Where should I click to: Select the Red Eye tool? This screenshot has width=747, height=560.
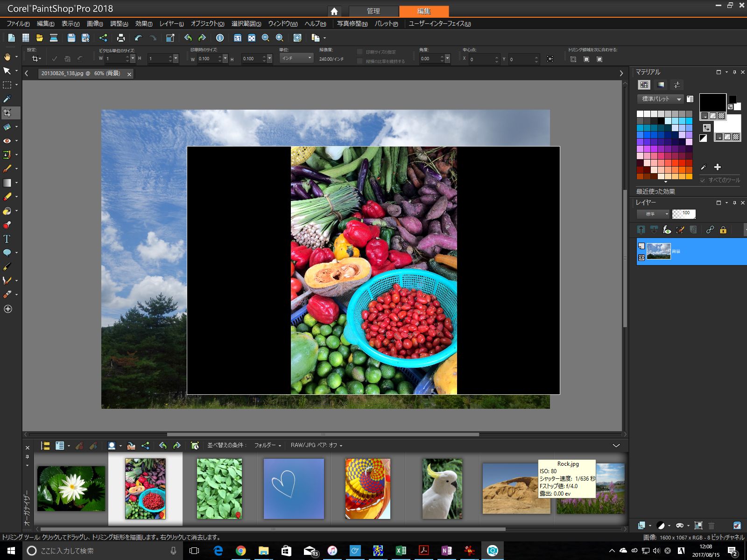[x=7, y=141]
